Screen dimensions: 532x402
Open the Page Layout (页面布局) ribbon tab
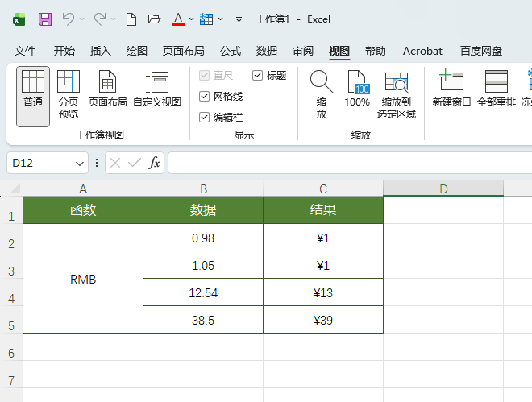pos(184,51)
